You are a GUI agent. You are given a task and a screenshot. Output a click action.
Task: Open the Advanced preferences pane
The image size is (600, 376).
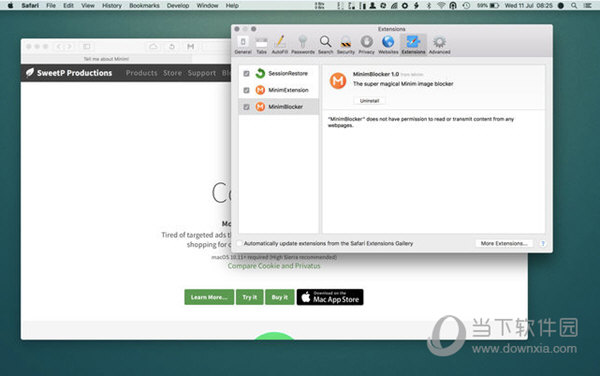tap(439, 45)
